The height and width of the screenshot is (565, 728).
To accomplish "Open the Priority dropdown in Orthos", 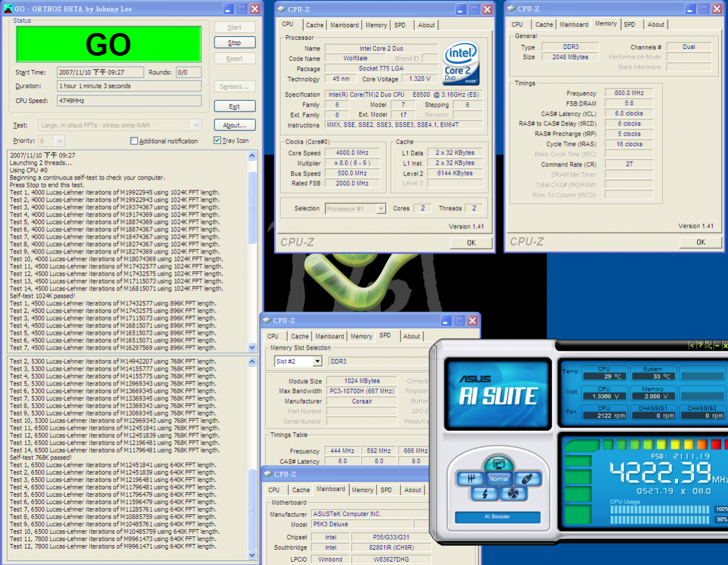I will pyautogui.click(x=60, y=141).
